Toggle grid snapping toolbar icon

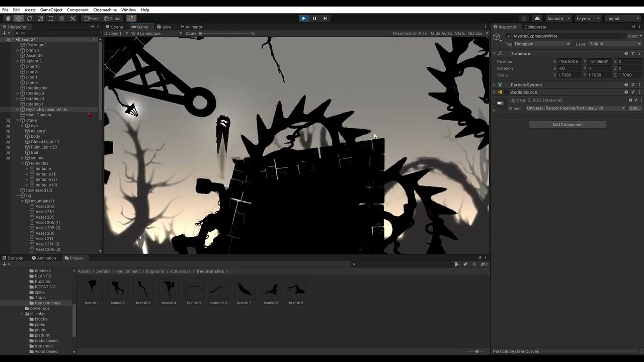tap(131, 19)
